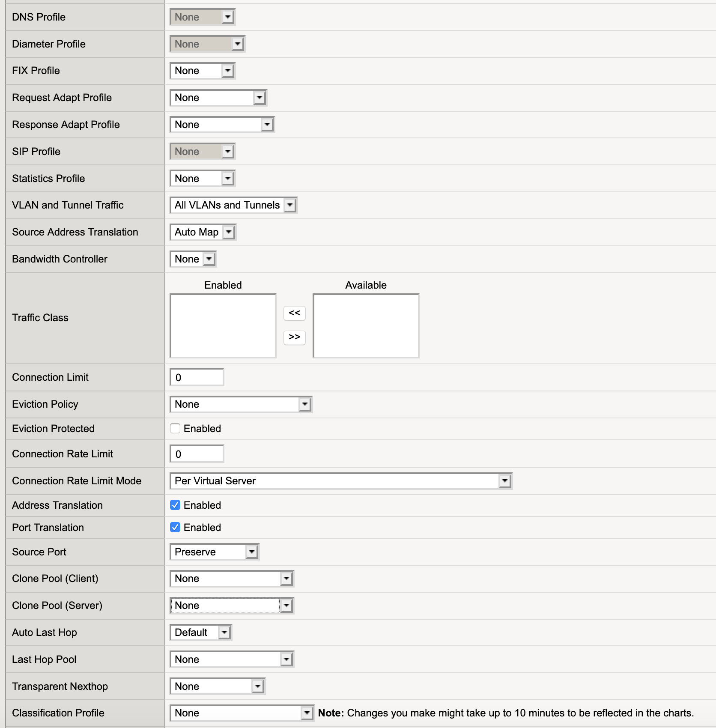
Task: Click the Connection Rate Limit input field
Action: (197, 454)
